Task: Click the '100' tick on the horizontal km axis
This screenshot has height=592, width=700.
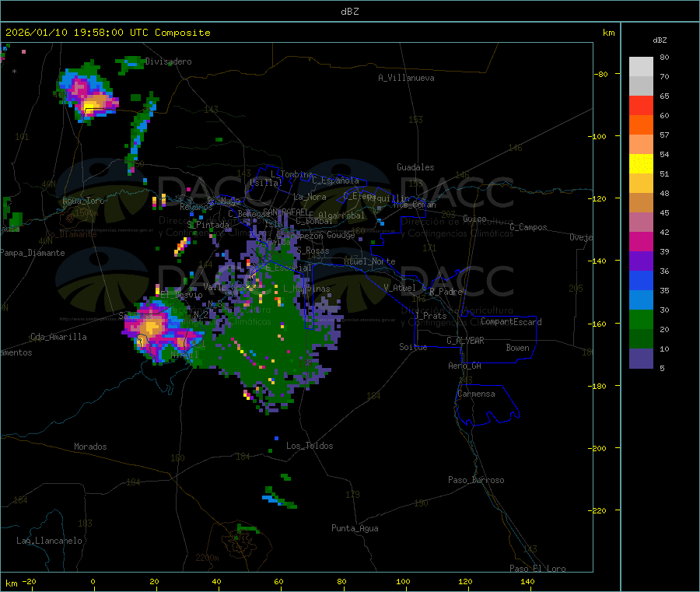Action: pos(403,581)
